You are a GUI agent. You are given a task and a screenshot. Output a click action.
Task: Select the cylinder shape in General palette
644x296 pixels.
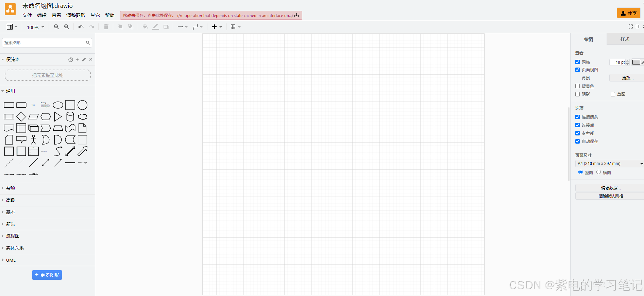point(70,117)
